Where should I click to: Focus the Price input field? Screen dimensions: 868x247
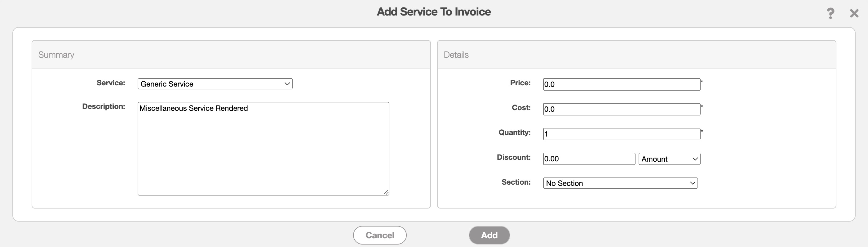(x=621, y=84)
